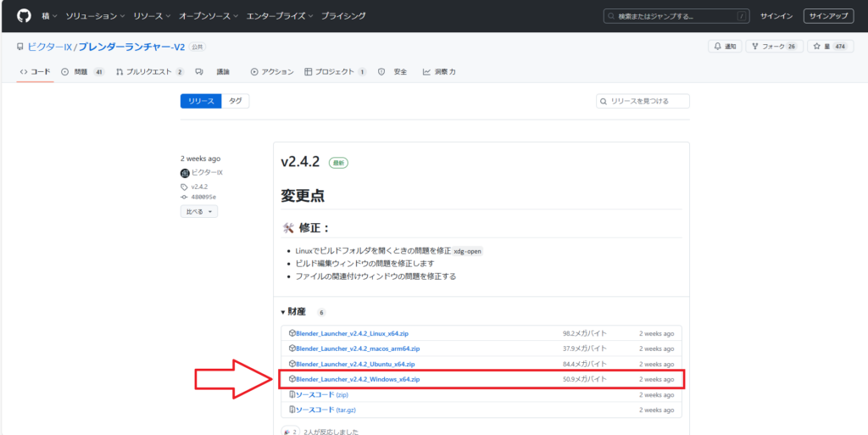The width and height of the screenshot is (868, 435).
Task: Click the file icon beside ソースコード (tar.gz)
Action: tap(292, 410)
